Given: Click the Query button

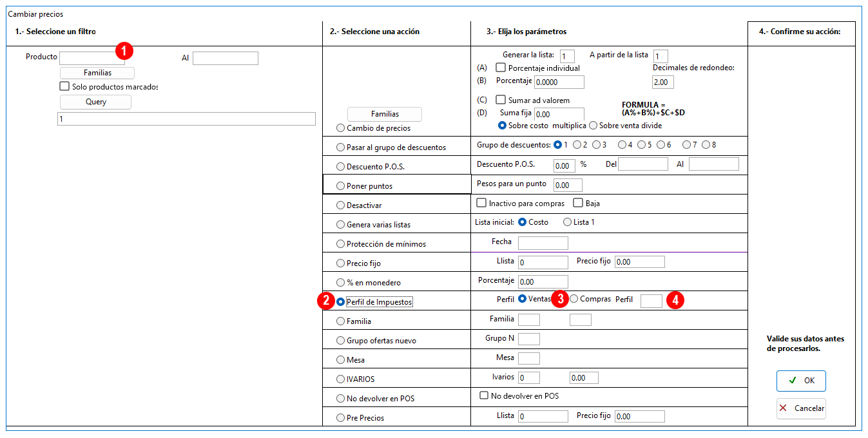Looking at the screenshot, I should click(95, 102).
